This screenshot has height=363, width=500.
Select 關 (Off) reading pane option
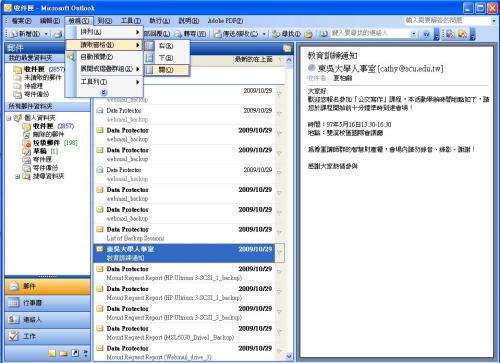pyautogui.click(x=167, y=70)
